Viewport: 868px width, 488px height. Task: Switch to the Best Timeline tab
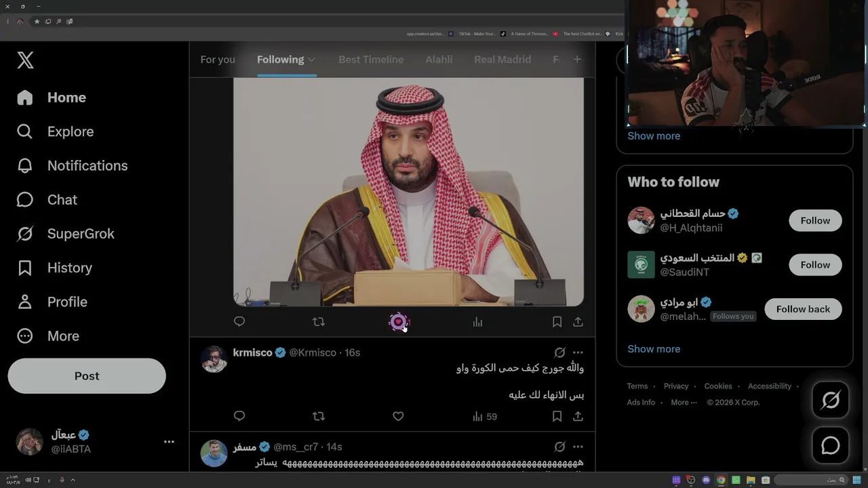click(371, 60)
